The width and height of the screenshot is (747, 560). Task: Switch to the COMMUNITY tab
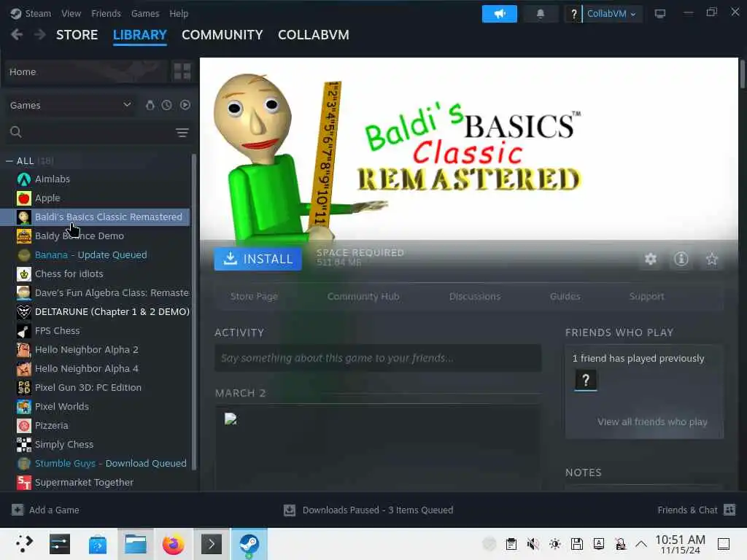[x=222, y=35]
